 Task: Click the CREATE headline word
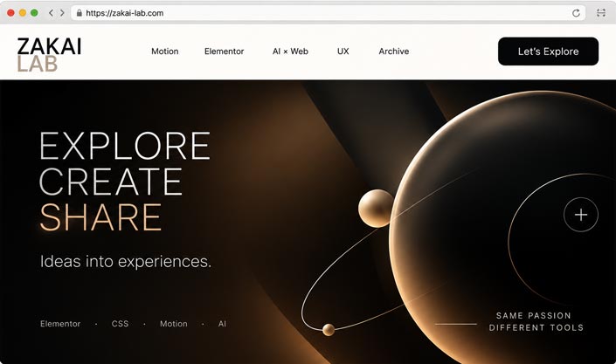[111, 182]
